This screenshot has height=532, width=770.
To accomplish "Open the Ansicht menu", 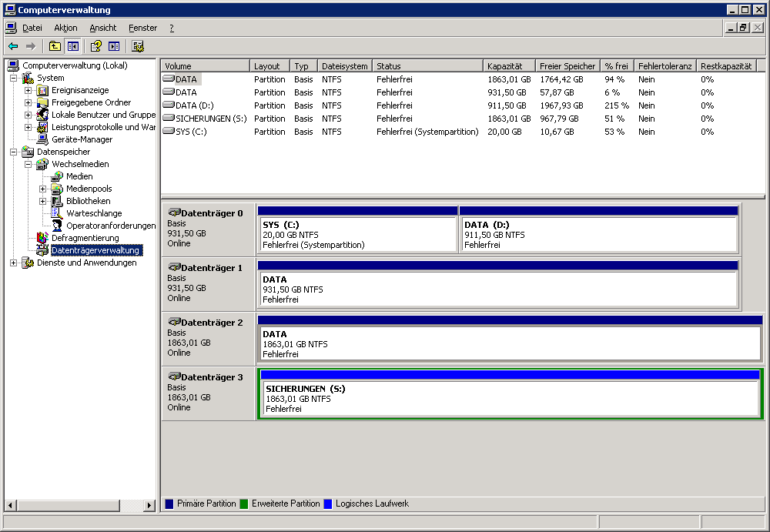I will [x=102, y=28].
